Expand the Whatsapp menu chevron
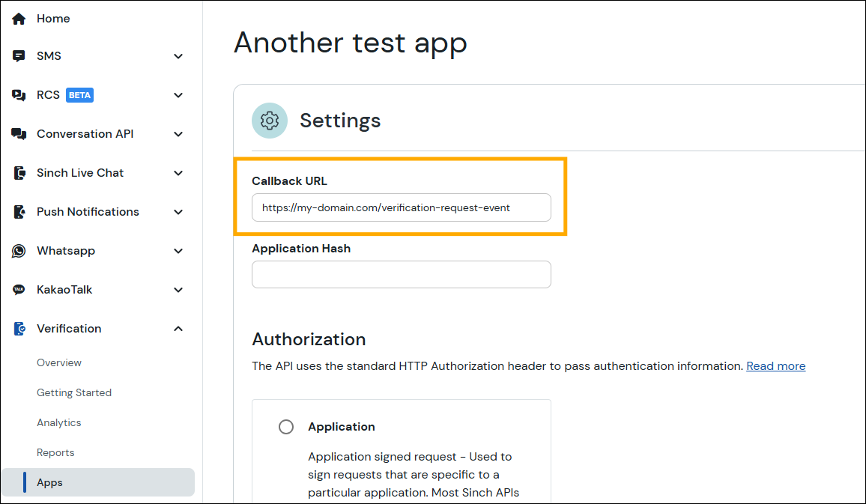The height and width of the screenshot is (504, 866). coord(178,250)
